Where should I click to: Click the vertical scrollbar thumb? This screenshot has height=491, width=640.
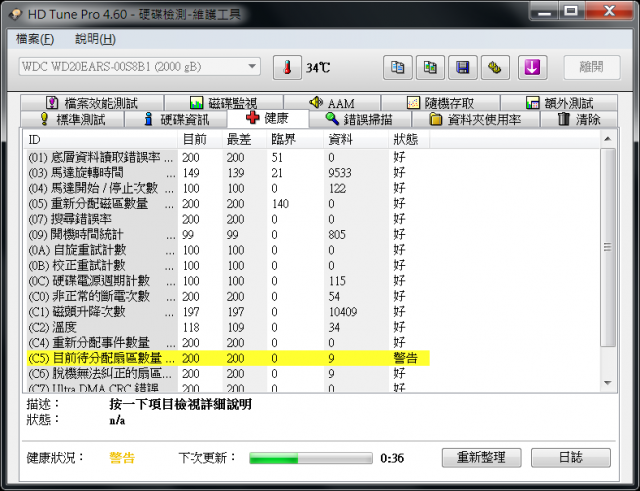(608, 247)
